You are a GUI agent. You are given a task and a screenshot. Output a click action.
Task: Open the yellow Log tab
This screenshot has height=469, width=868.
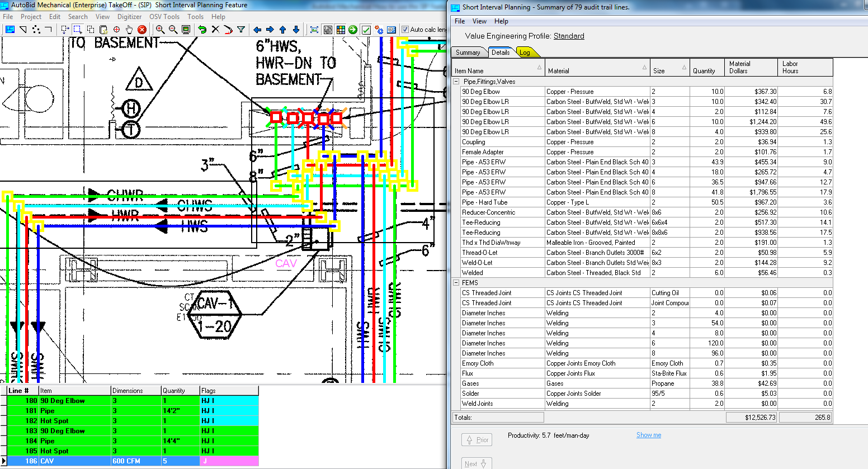click(525, 53)
